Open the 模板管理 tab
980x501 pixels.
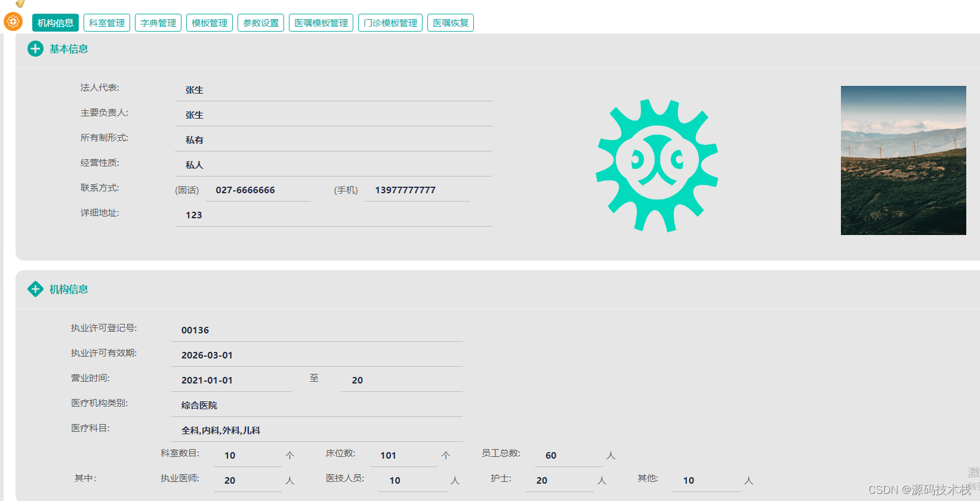209,23
